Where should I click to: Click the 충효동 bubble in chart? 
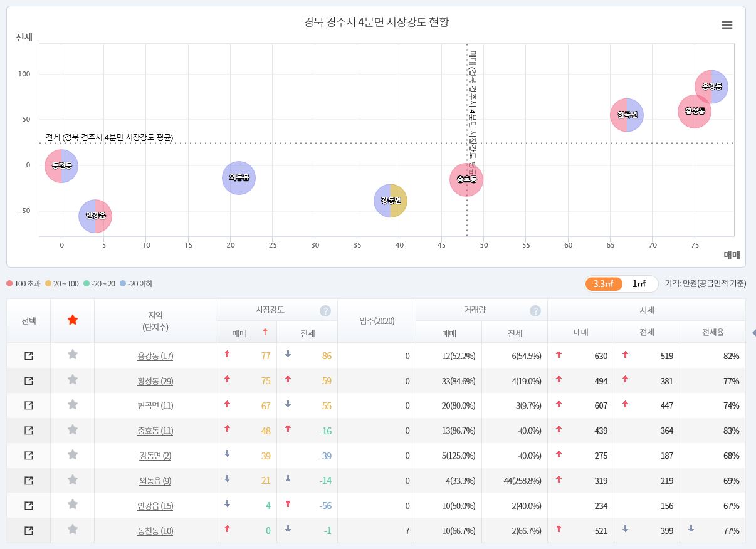click(466, 179)
